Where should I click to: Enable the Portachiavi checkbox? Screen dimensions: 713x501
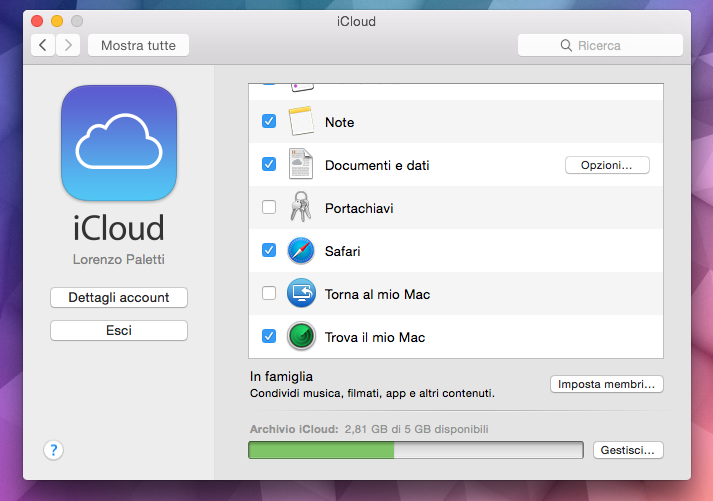269,207
